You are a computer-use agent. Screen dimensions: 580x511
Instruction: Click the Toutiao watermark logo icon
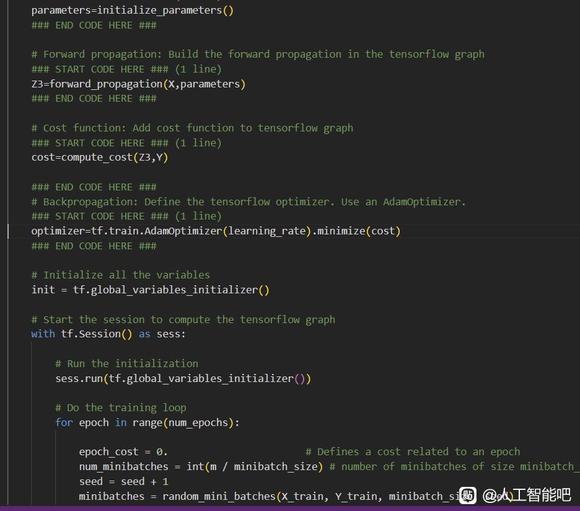pyautogui.click(x=468, y=495)
